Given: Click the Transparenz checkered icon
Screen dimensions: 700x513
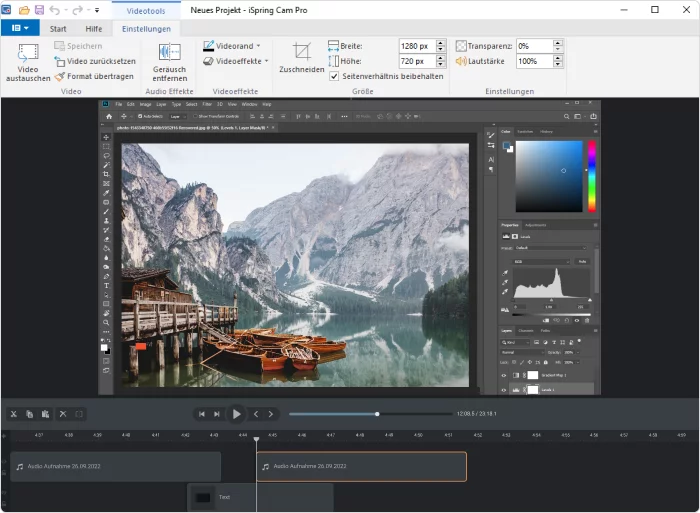Looking at the screenshot, I should (x=461, y=46).
